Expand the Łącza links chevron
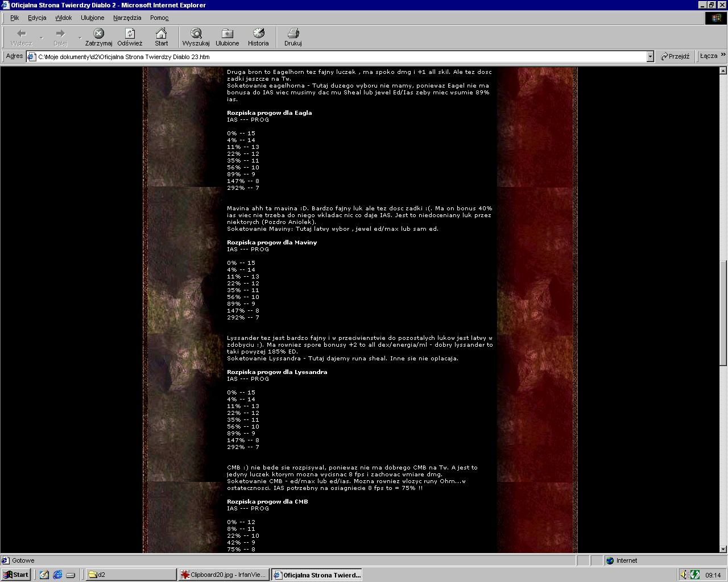This screenshot has width=728, height=582. click(723, 56)
